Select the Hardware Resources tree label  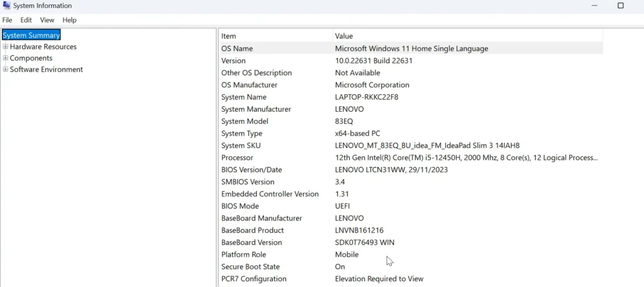[x=43, y=46]
